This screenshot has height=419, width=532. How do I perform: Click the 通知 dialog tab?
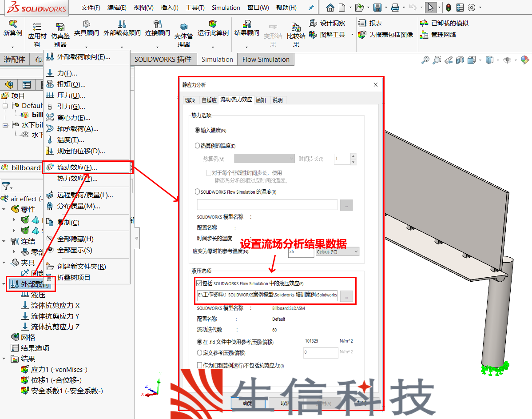[261, 100]
